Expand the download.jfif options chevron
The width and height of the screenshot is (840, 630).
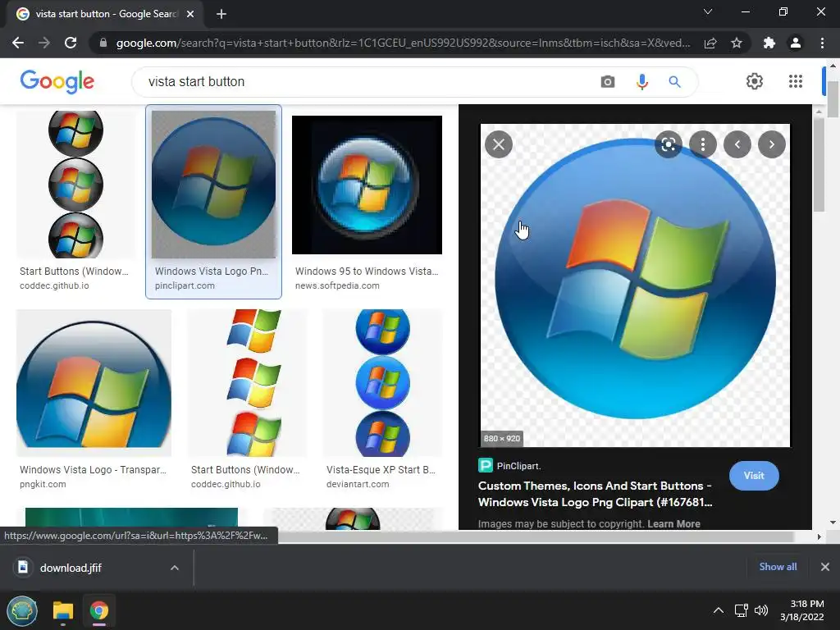175,568
